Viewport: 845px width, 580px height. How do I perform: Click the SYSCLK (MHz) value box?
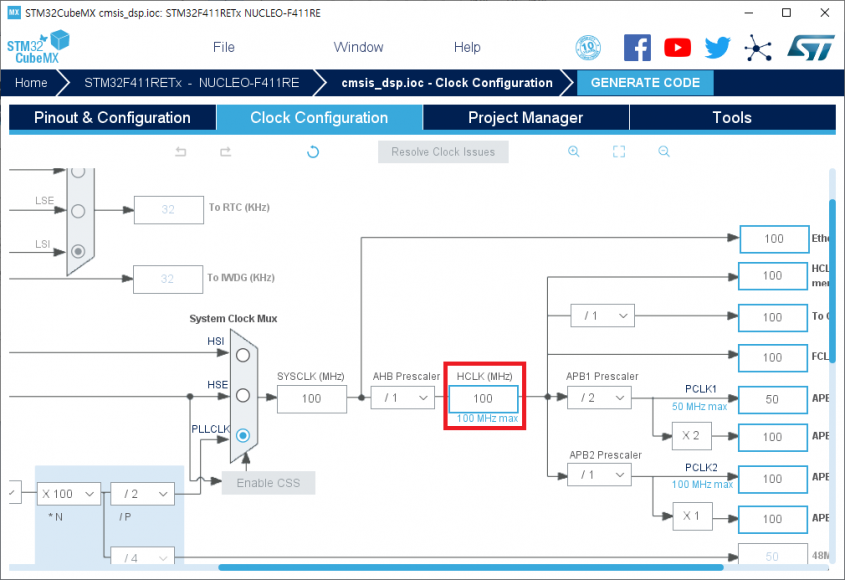(x=311, y=398)
